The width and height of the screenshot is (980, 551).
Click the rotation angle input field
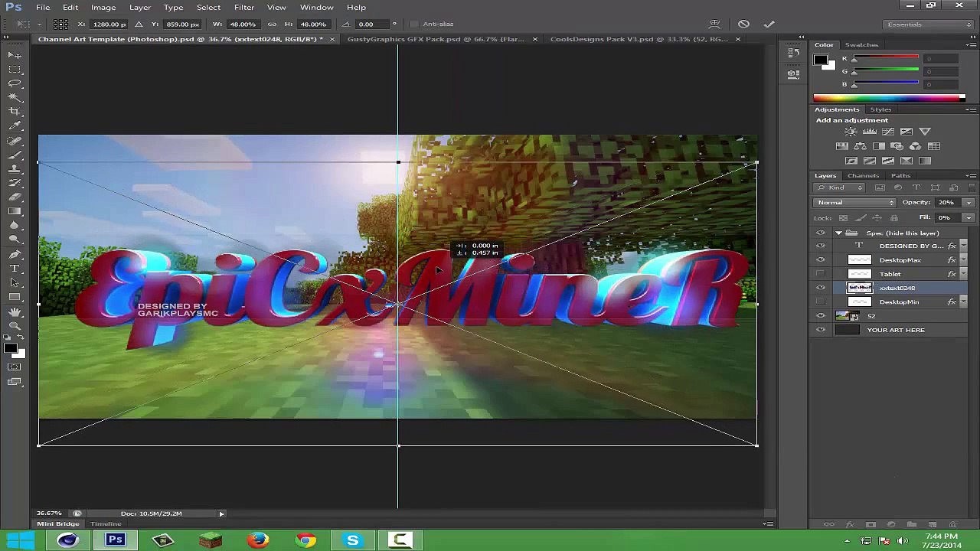tap(374, 24)
